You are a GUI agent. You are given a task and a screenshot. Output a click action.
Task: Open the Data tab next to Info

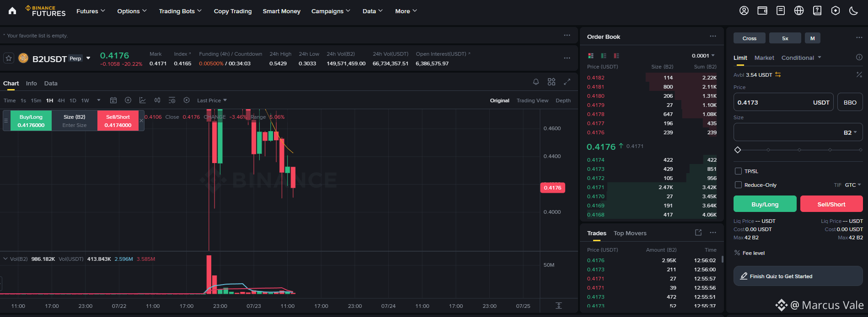click(x=51, y=83)
